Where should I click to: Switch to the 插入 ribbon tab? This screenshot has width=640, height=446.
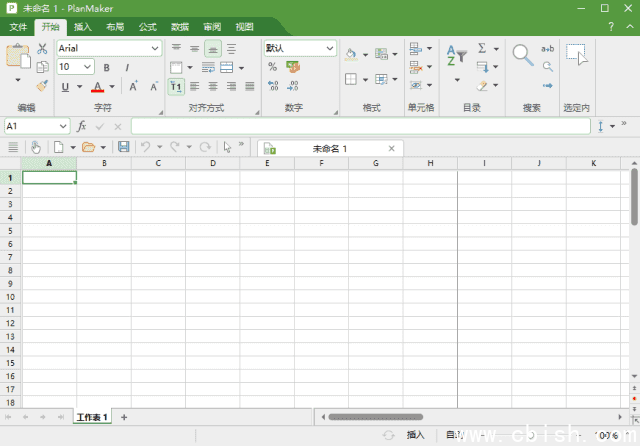[x=82, y=27]
